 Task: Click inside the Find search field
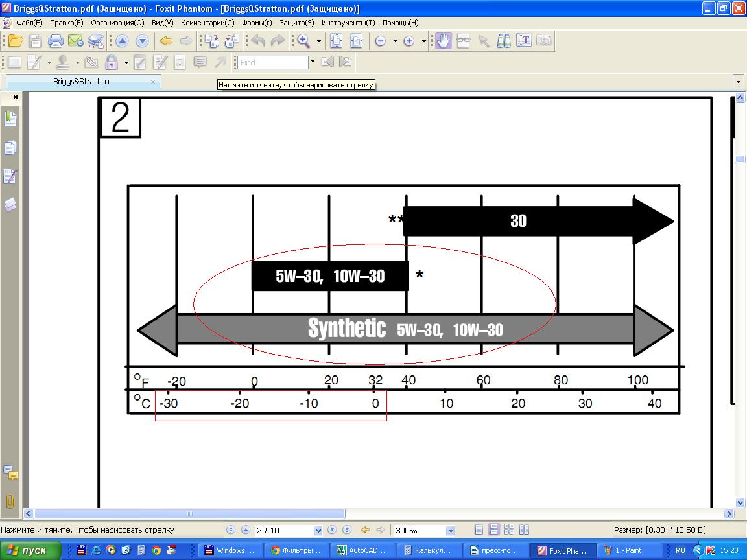coord(272,62)
